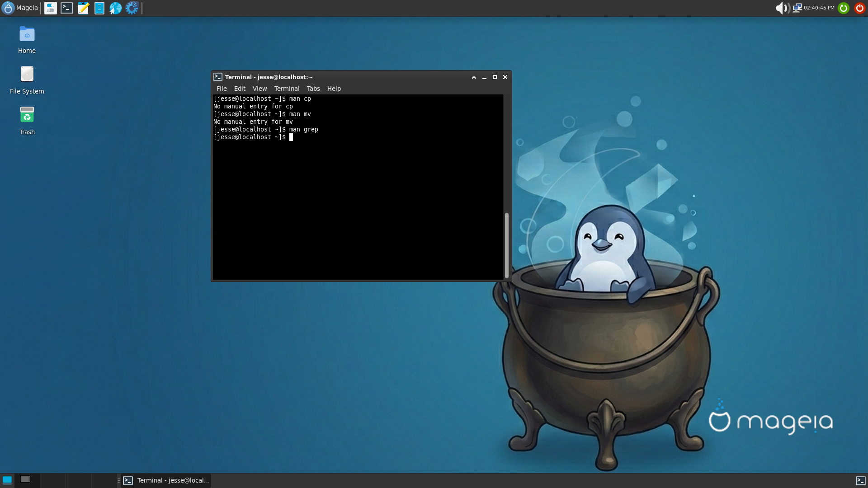Click the volume speaker icon

783,8
